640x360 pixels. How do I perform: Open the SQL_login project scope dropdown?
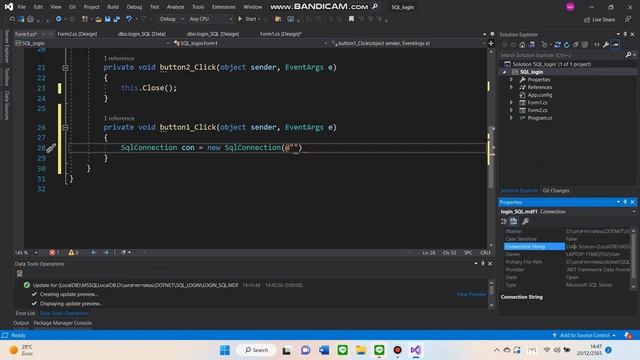click(92, 43)
